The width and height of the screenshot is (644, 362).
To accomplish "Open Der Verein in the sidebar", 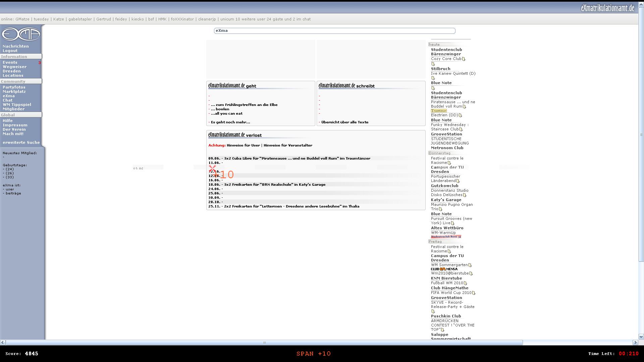I will pos(14,129).
